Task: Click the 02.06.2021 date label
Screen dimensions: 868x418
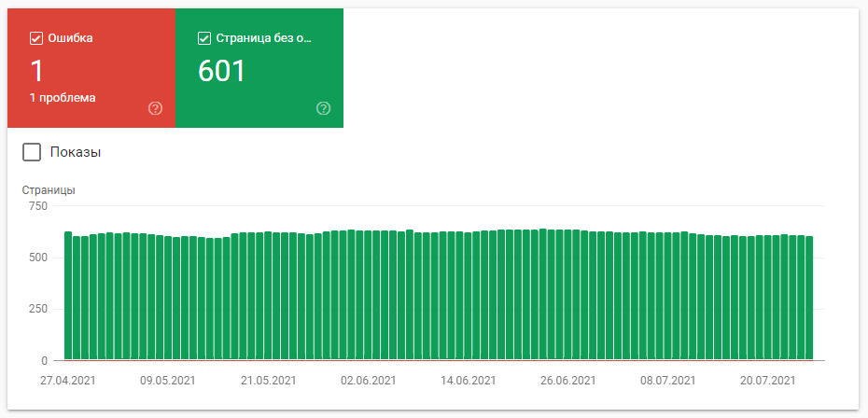Action: click(368, 381)
